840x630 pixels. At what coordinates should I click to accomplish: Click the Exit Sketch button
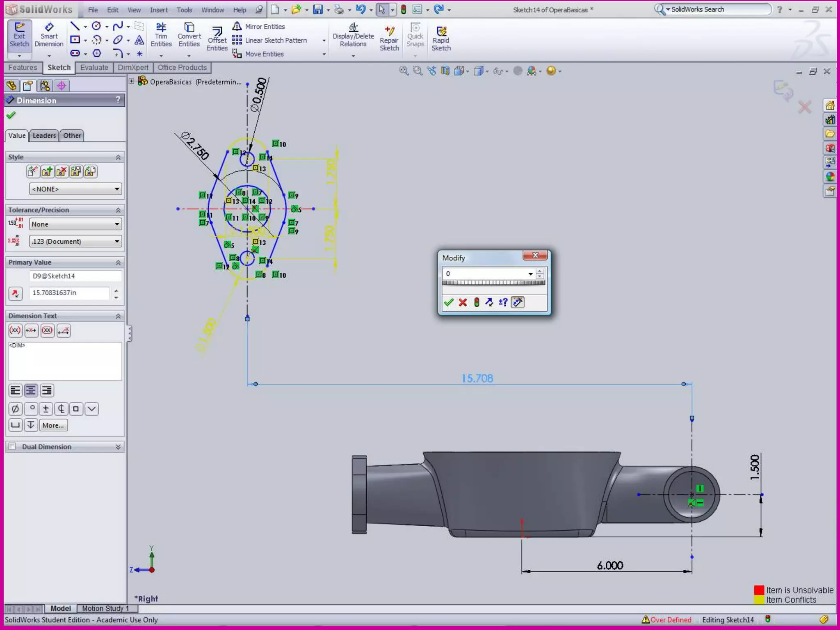pos(19,35)
